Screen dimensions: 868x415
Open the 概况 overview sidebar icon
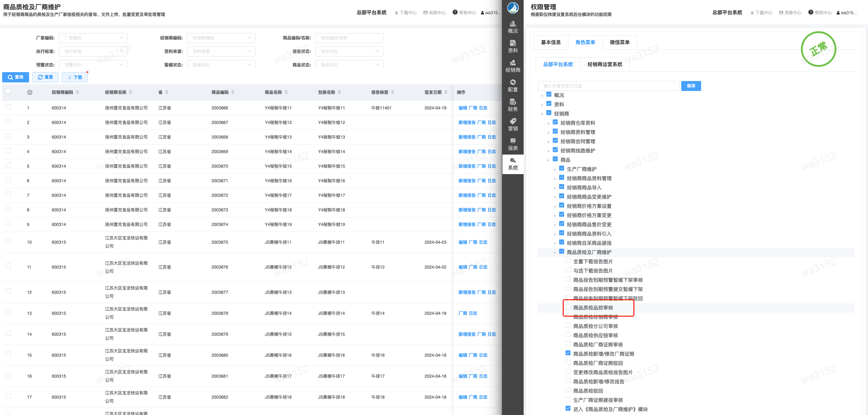coord(513,27)
